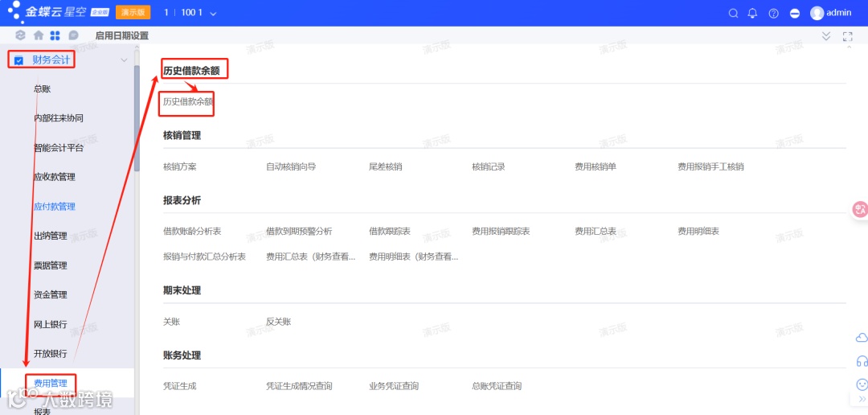
Task: Open 核销方案 link
Action: tap(179, 166)
